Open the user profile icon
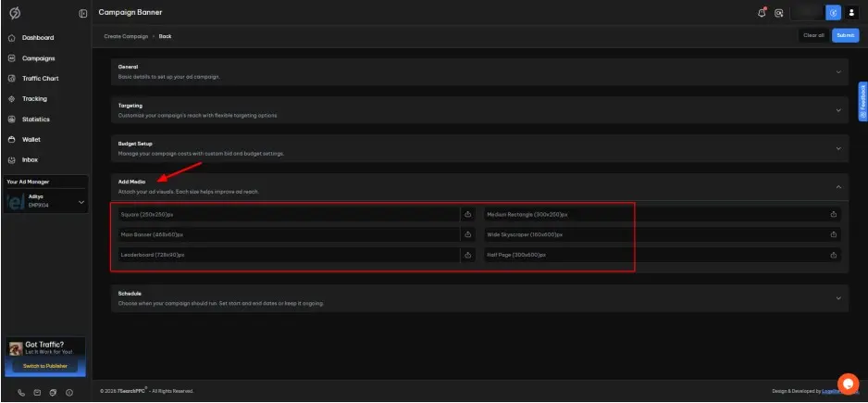Image resolution: width=868 pixels, height=403 pixels. point(851,13)
